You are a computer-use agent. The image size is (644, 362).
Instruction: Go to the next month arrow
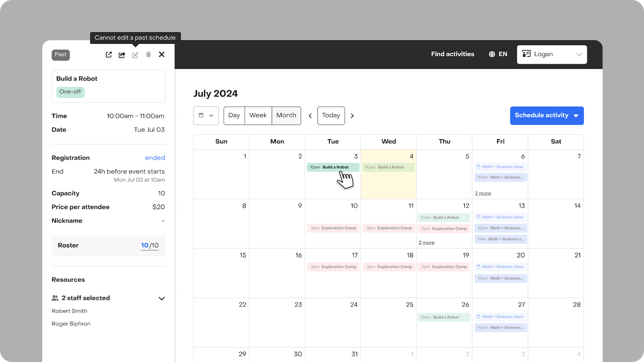coord(352,116)
